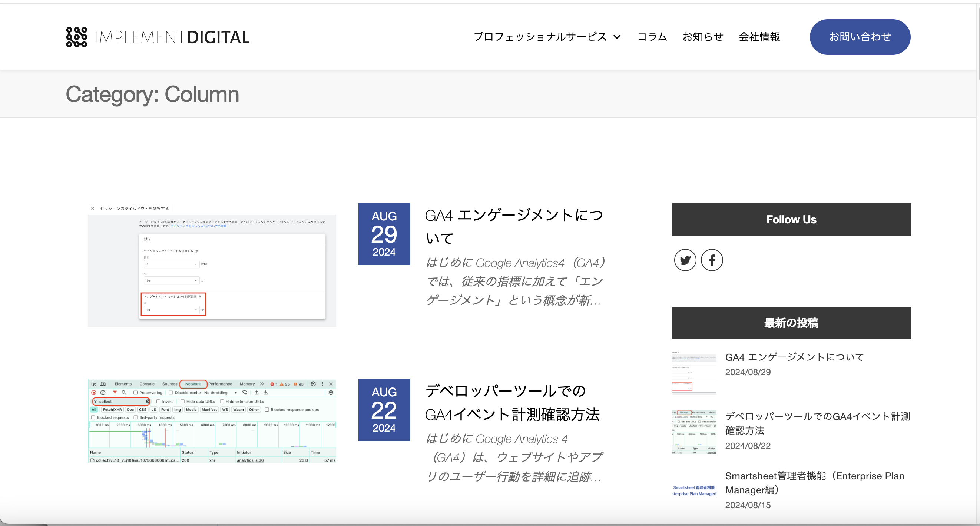Open the コラム navigation menu item
This screenshot has height=526, width=980.
coord(652,37)
